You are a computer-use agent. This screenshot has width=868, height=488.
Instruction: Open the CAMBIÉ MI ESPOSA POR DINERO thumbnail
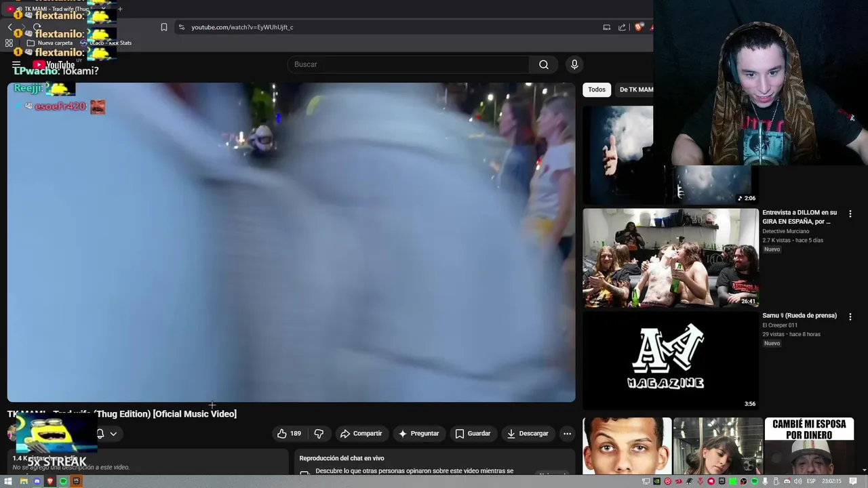(809, 446)
